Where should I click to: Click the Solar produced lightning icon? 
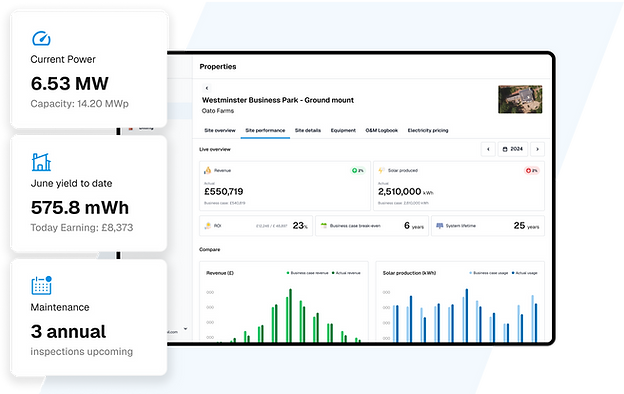381,170
